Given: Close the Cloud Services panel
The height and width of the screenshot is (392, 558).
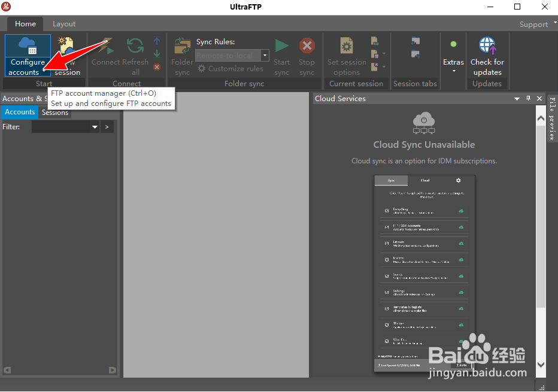Looking at the screenshot, I should (539, 99).
